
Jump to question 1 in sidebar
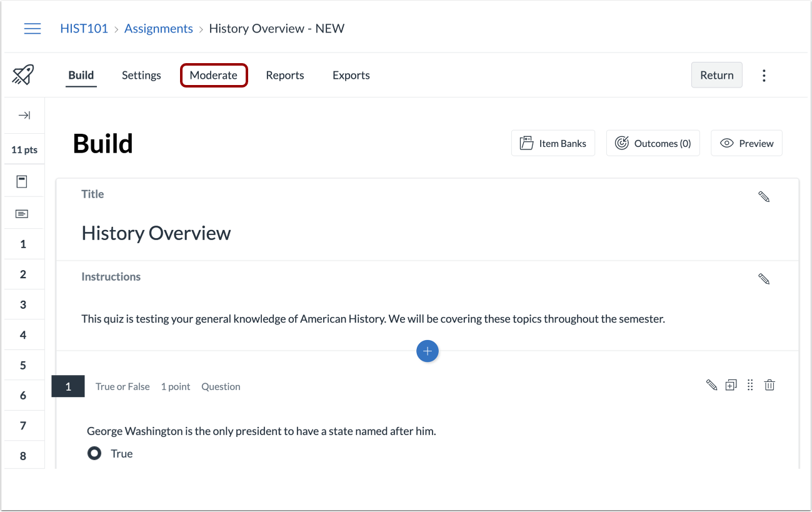coord(23,244)
